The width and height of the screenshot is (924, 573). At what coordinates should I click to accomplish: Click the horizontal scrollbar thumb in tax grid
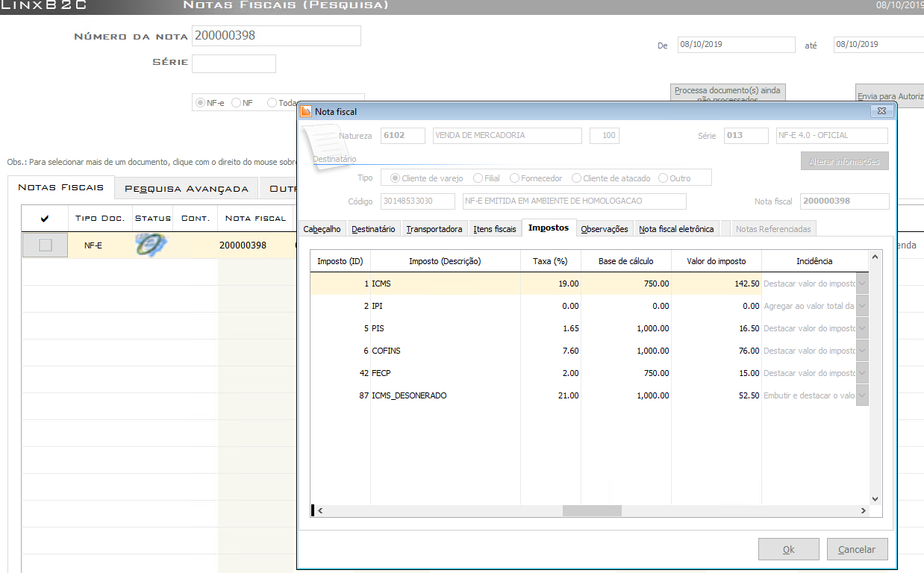coord(592,511)
